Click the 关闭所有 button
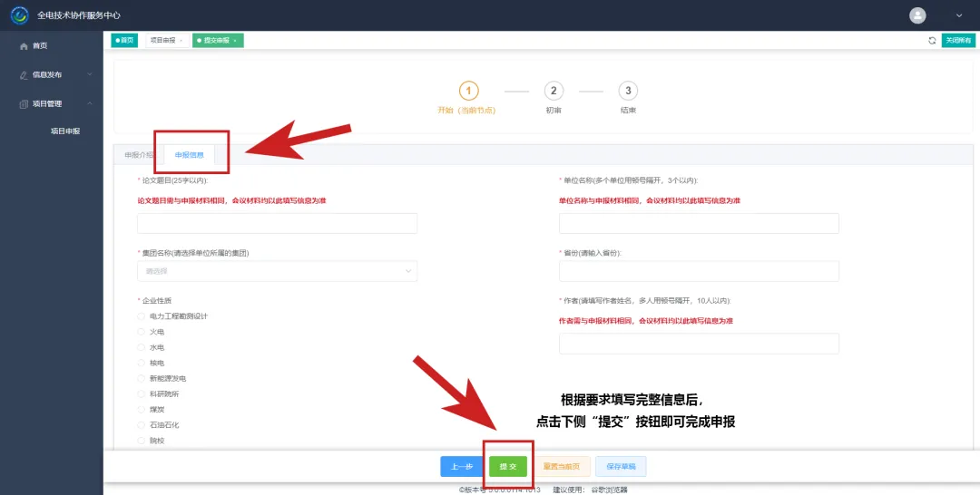This screenshot has height=495, width=980. tap(958, 41)
